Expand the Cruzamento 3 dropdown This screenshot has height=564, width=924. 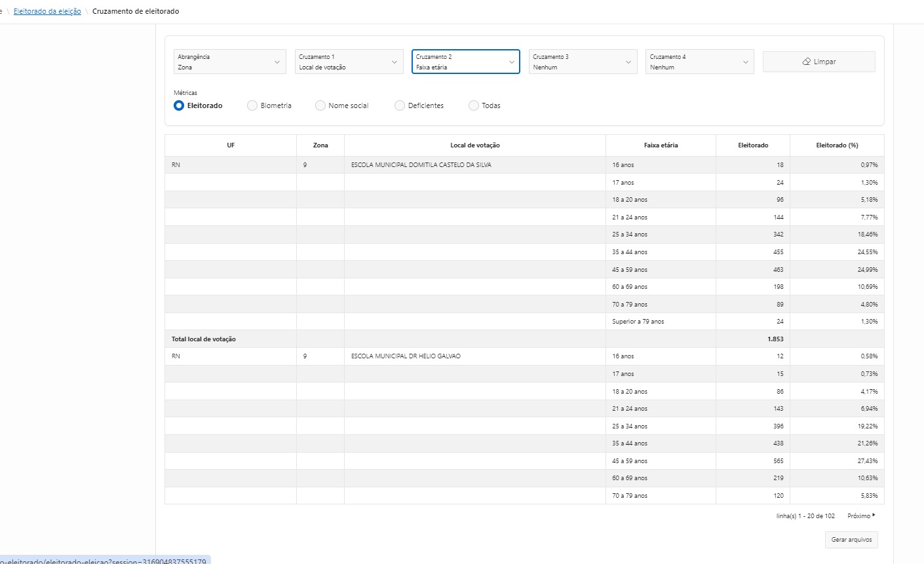coord(583,62)
